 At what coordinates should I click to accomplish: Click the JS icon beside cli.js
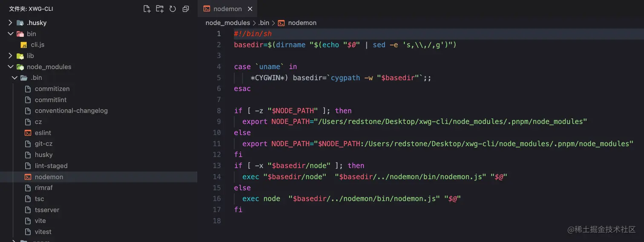click(24, 45)
